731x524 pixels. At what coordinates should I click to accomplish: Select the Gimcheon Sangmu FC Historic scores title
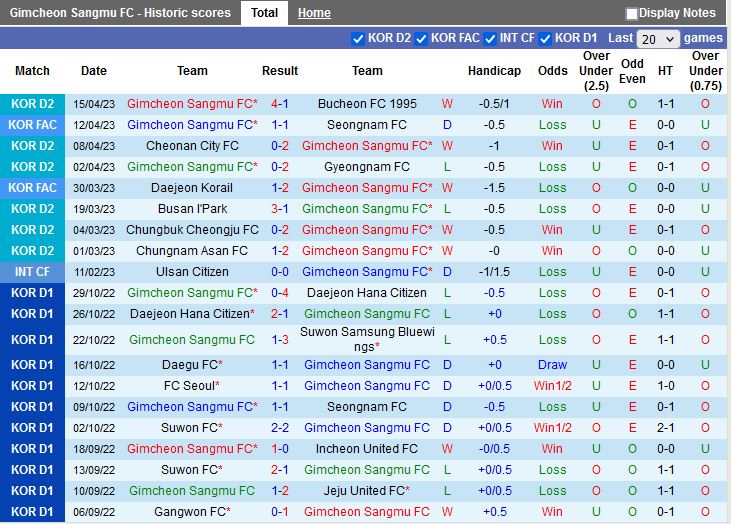[x=120, y=13]
